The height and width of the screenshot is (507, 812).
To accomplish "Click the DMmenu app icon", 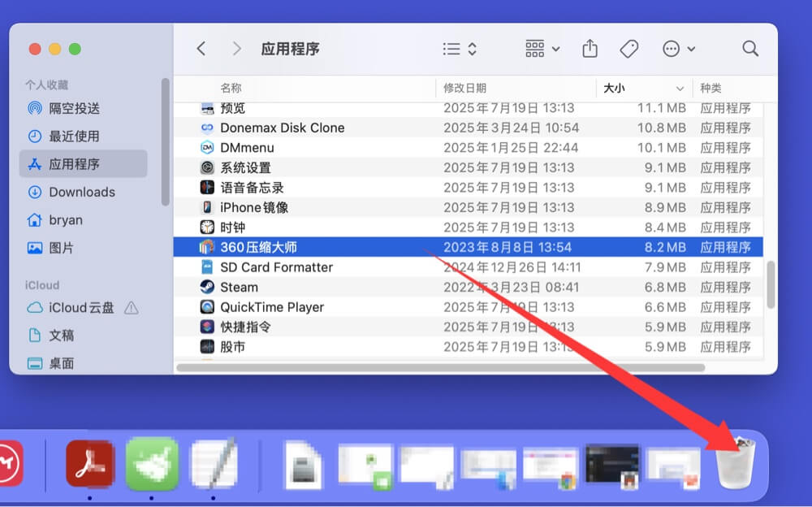I will point(209,147).
